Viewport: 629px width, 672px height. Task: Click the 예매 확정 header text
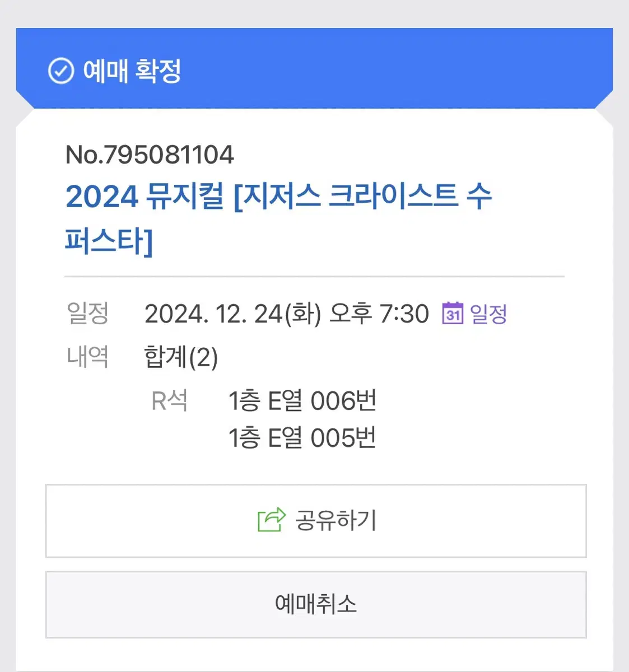pyautogui.click(x=132, y=71)
